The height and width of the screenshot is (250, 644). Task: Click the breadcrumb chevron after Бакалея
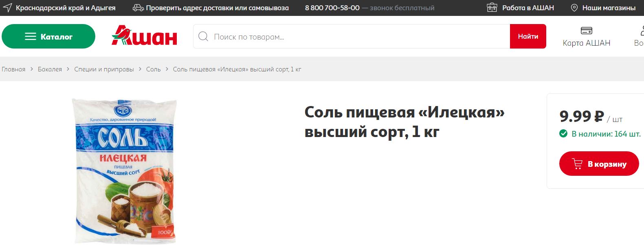point(68,69)
